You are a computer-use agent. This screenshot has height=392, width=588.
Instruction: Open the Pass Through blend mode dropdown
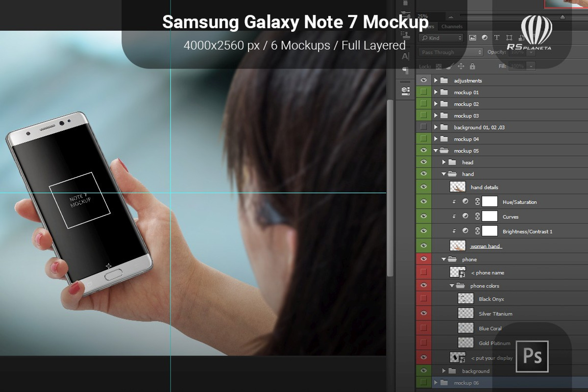coord(451,52)
